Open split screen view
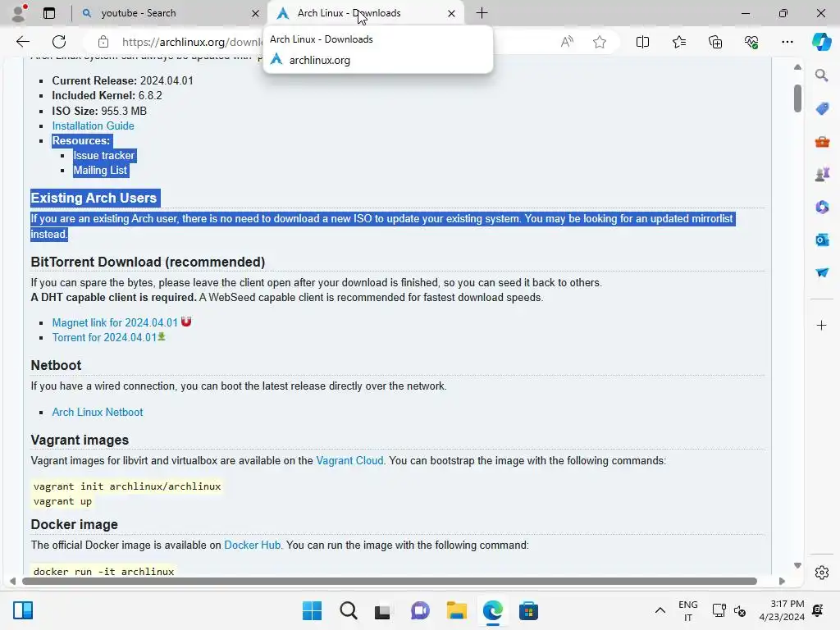 (x=642, y=42)
